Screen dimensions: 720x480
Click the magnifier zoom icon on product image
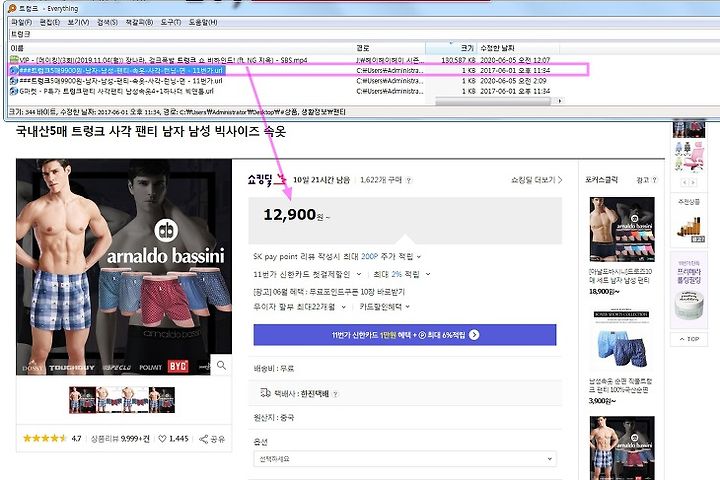click(221, 365)
